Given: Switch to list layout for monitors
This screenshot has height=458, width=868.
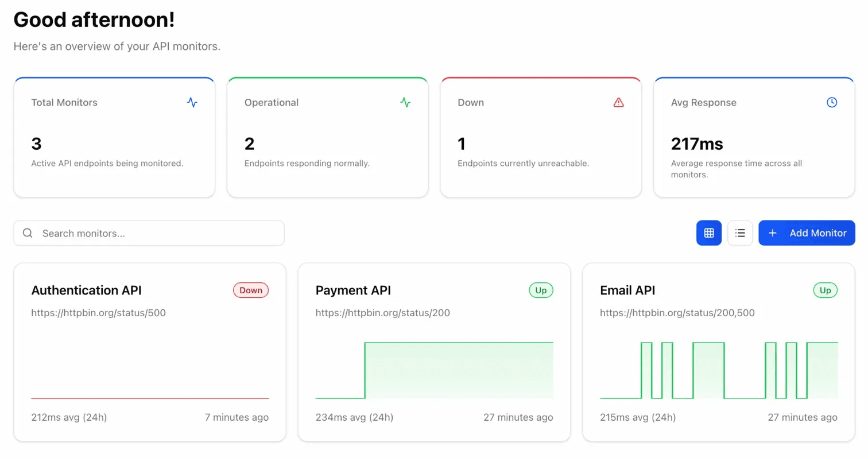Looking at the screenshot, I should coord(739,232).
